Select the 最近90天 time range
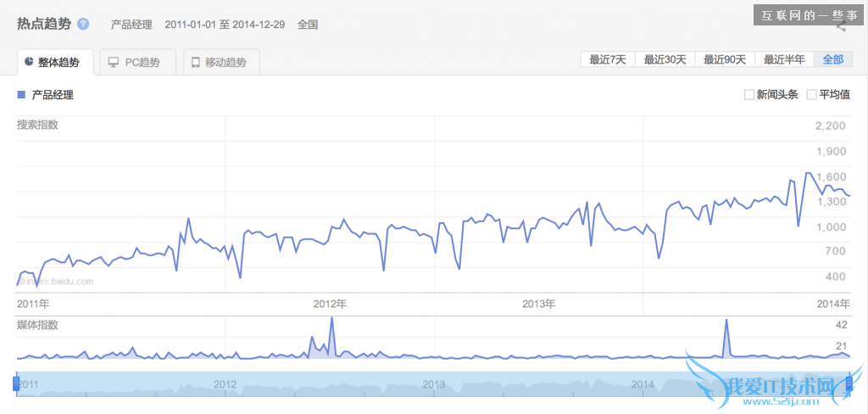 [726, 59]
